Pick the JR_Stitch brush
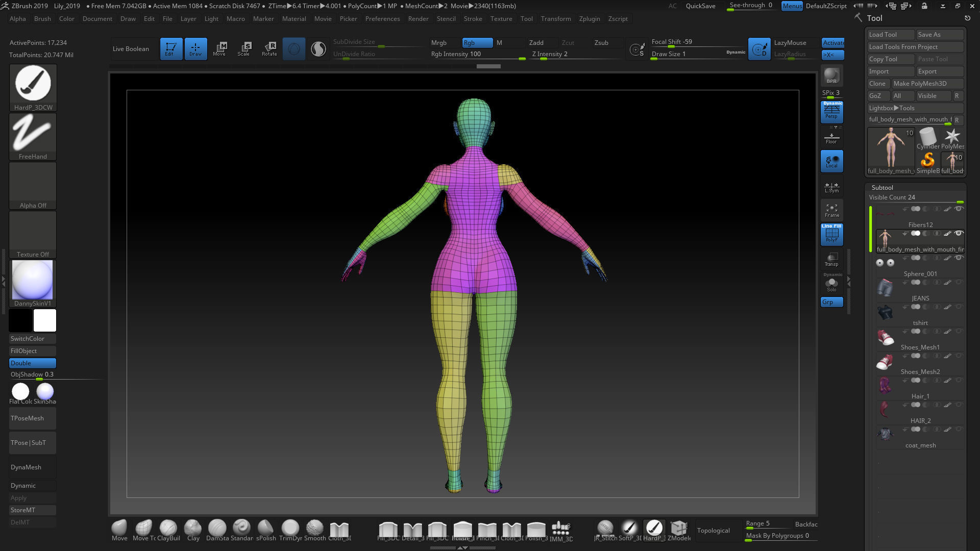980x551 pixels. pos(605,530)
